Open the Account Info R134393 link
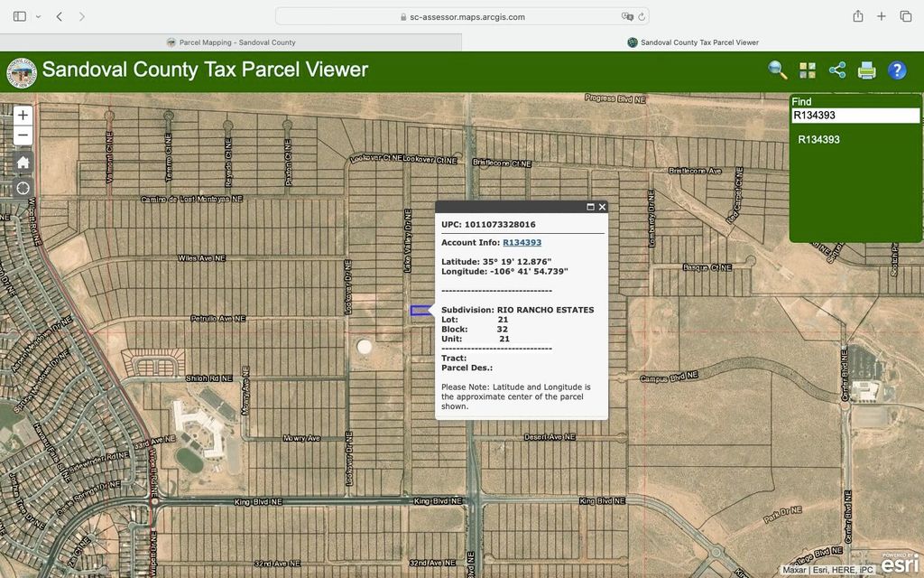The height and width of the screenshot is (578, 924). (x=522, y=242)
